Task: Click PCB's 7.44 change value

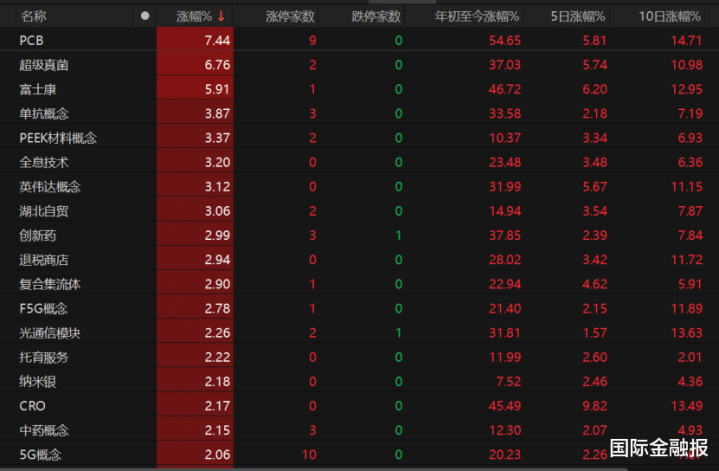Action: [217, 40]
